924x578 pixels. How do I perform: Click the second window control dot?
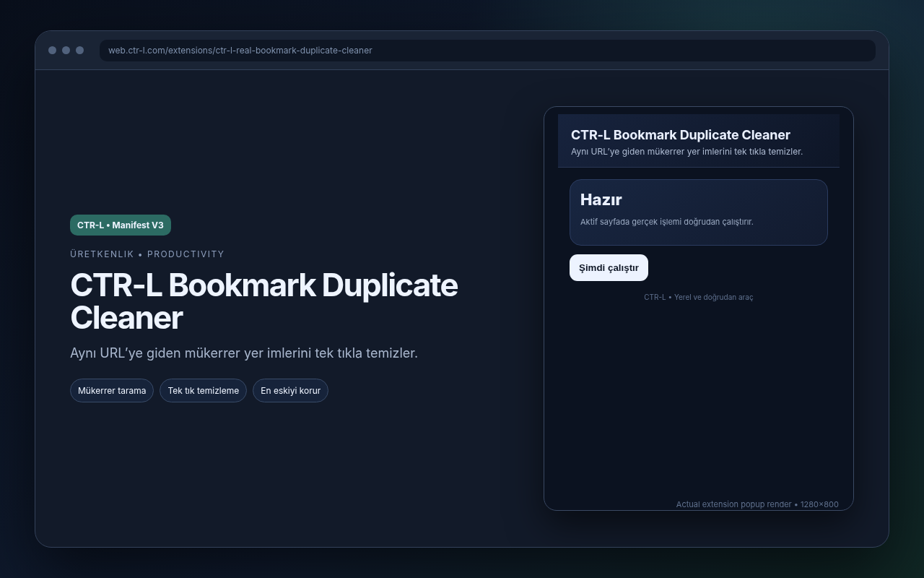tap(66, 51)
